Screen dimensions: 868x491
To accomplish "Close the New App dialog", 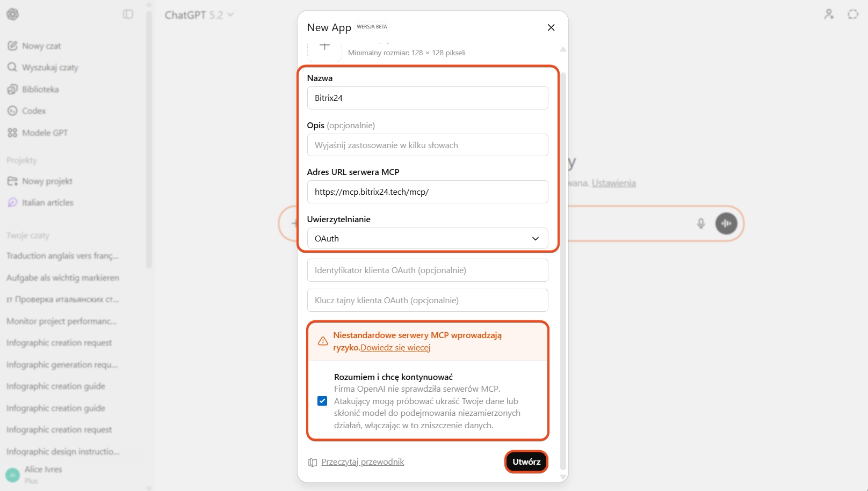I will click(551, 27).
